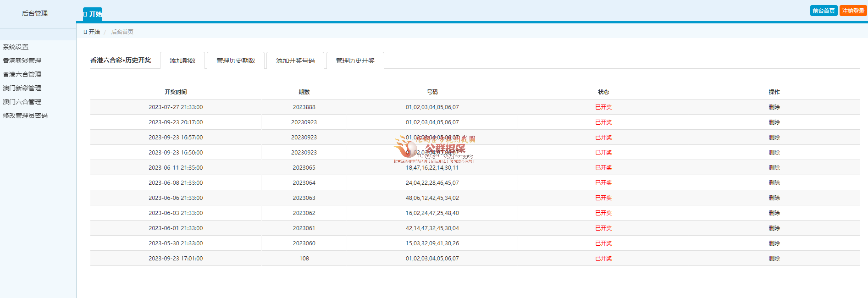
Task: Delete the record for period 108
Action: [x=774, y=258]
